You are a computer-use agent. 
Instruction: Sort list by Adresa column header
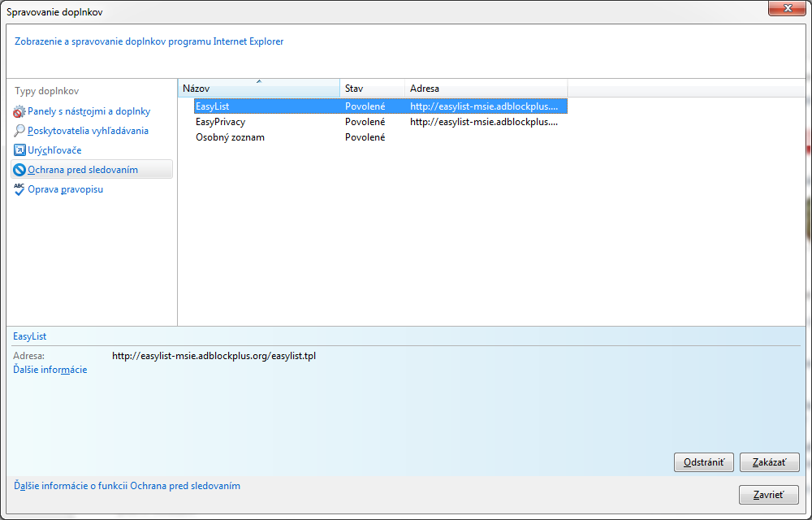(486, 89)
